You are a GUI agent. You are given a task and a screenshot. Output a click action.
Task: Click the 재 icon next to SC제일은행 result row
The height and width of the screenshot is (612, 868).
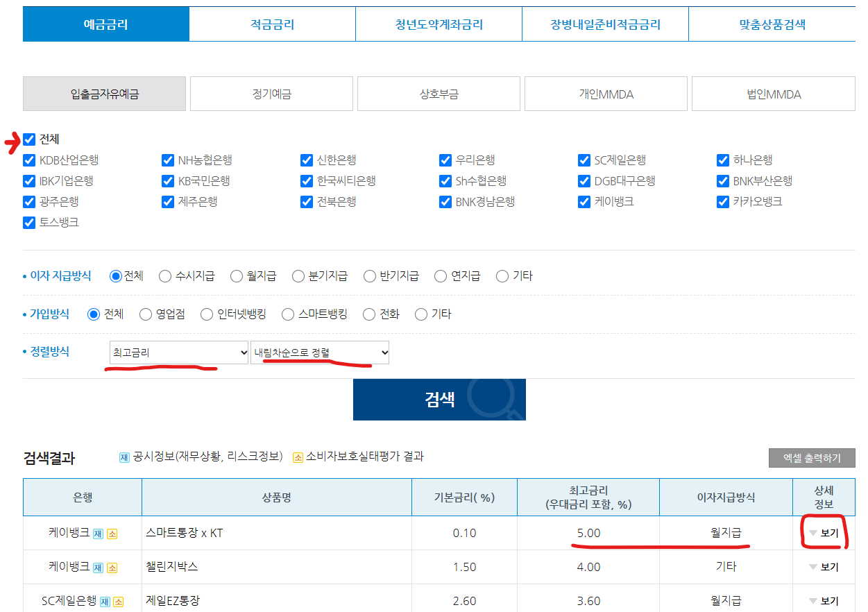[105, 601]
